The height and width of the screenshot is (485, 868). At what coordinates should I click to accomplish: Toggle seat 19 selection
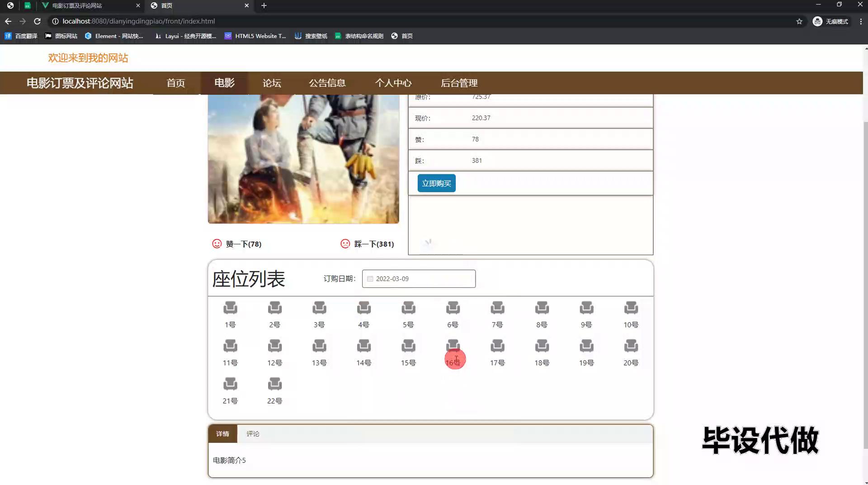tap(586, 346)
